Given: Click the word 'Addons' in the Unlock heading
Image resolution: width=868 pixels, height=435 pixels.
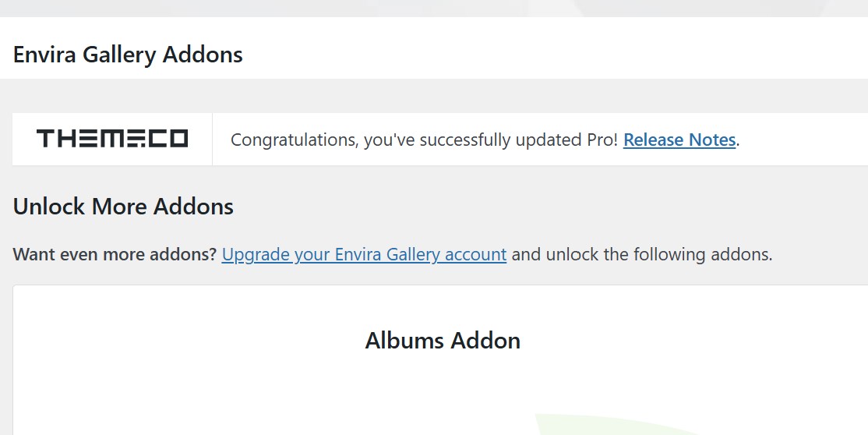Looking at the screenshot, I should (193, 207).
